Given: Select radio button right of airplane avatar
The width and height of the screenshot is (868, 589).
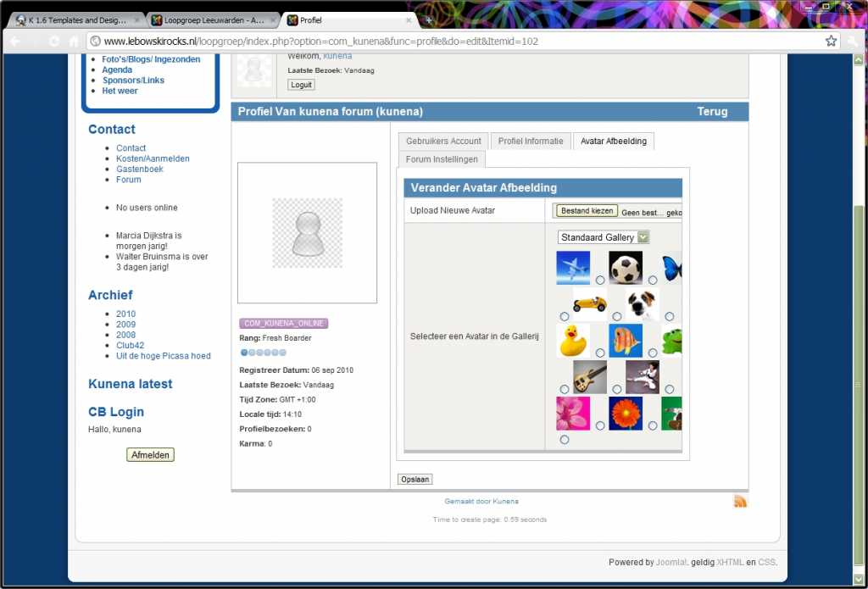Looking at the screenshot, I should click(x=600, y=281).
